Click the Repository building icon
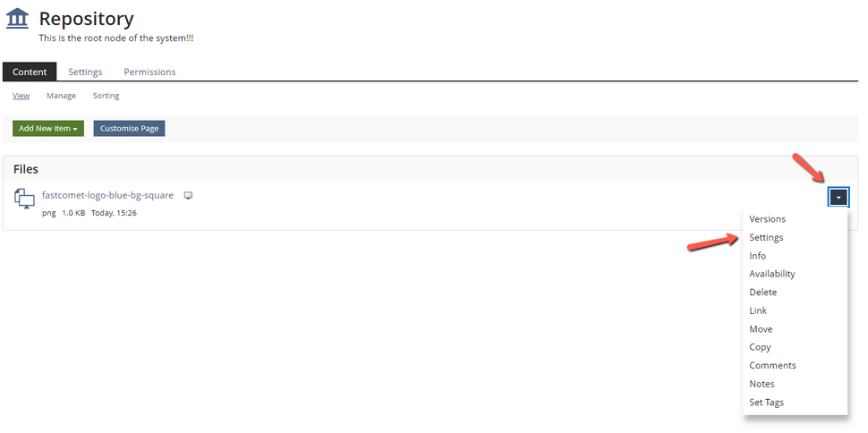This screenshot has height=433, width=868. (17, 19)
